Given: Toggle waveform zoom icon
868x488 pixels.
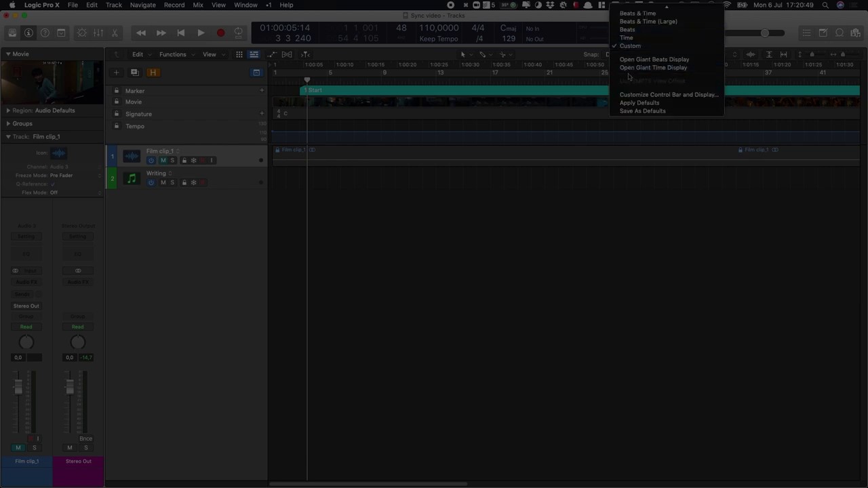Looking at the screenshot, I should pyautogui.click(x=751, y=54).
